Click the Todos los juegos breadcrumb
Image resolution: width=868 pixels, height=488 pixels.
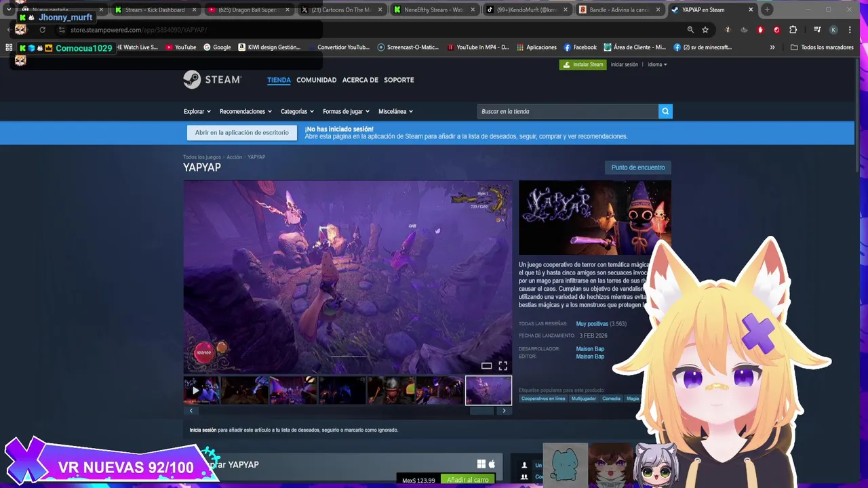pos(202,157)
